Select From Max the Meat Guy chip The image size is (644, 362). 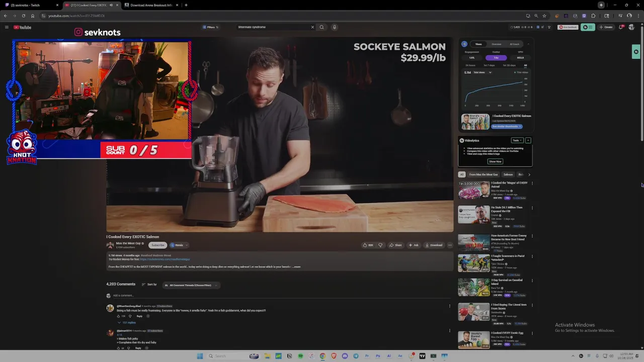click(484, 174)
